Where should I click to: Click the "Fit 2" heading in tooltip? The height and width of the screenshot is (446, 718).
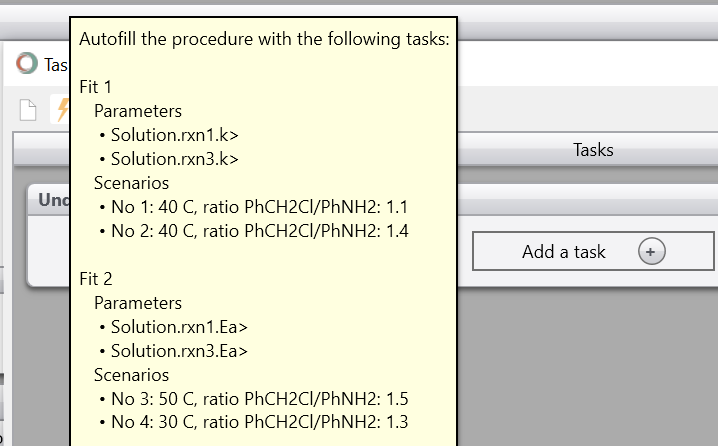[96, 279]
